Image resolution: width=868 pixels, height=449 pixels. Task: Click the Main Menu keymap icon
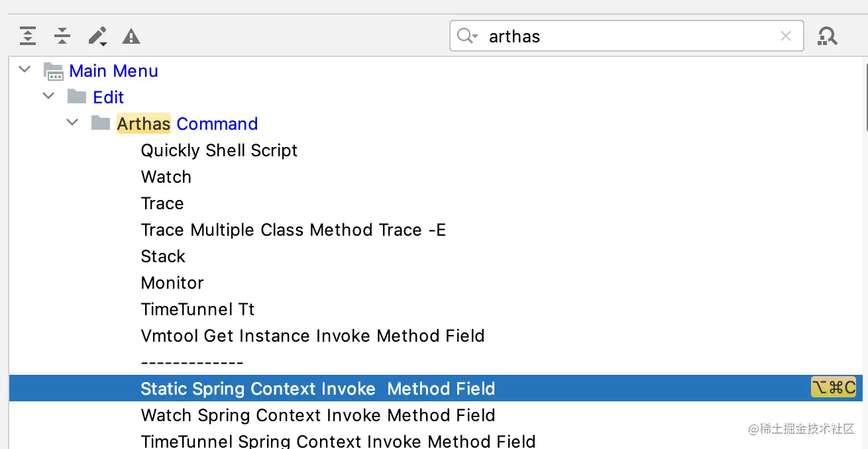(53, 72)
